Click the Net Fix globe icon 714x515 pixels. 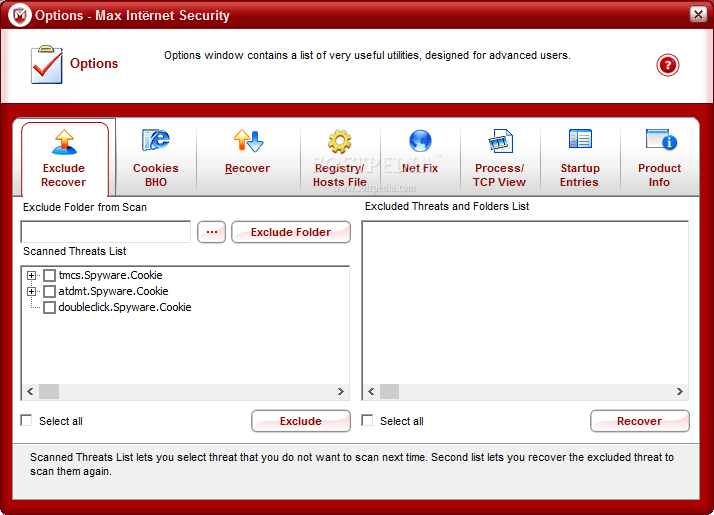click(420, 141)
